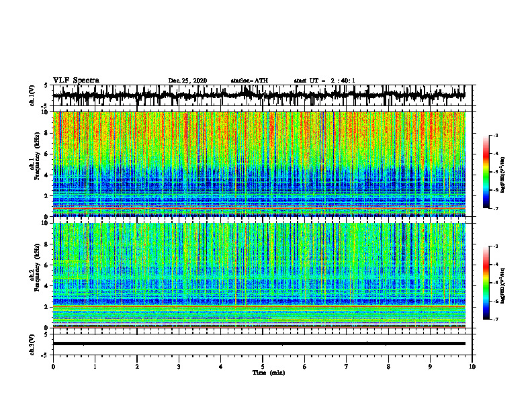Click the "1" tick on time axis
Image resolution: width=532 pixels, height=411 pixels.
tap(95, 367)
